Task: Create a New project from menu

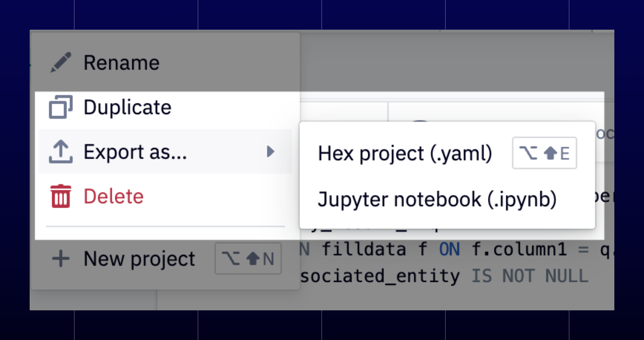Action: (165, 259)
